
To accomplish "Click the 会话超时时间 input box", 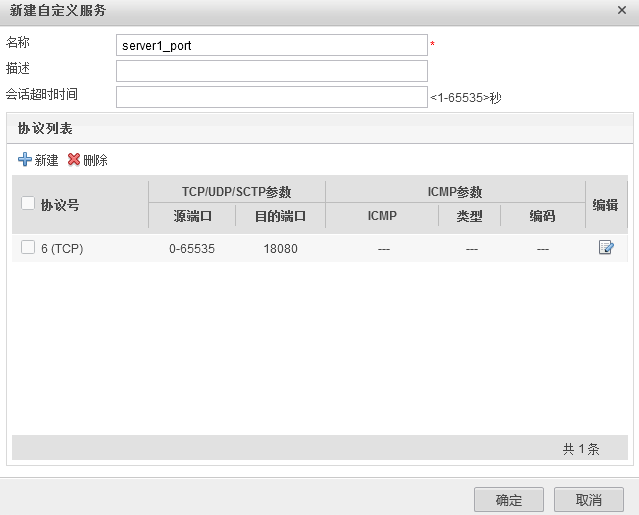I will pos(271,97).
